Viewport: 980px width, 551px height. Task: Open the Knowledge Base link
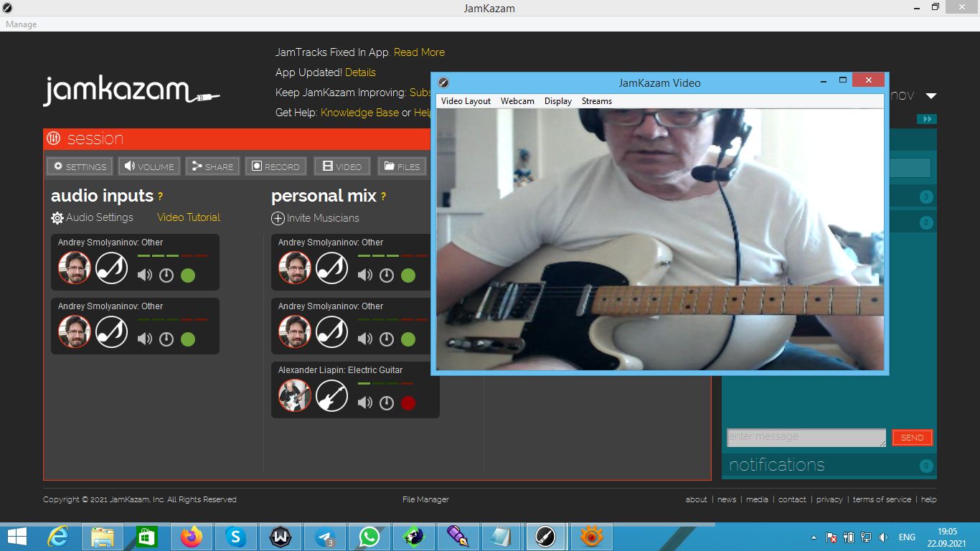359,113
